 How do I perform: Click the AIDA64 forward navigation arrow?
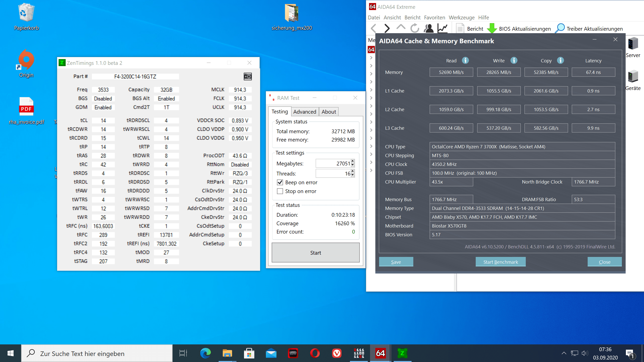pyautogui.click(x=387, y=28)
